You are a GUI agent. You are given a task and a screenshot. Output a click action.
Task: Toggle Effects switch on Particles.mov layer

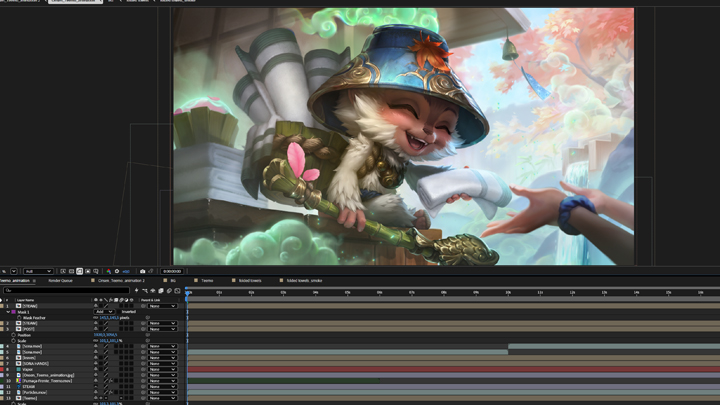click(111, 392)
